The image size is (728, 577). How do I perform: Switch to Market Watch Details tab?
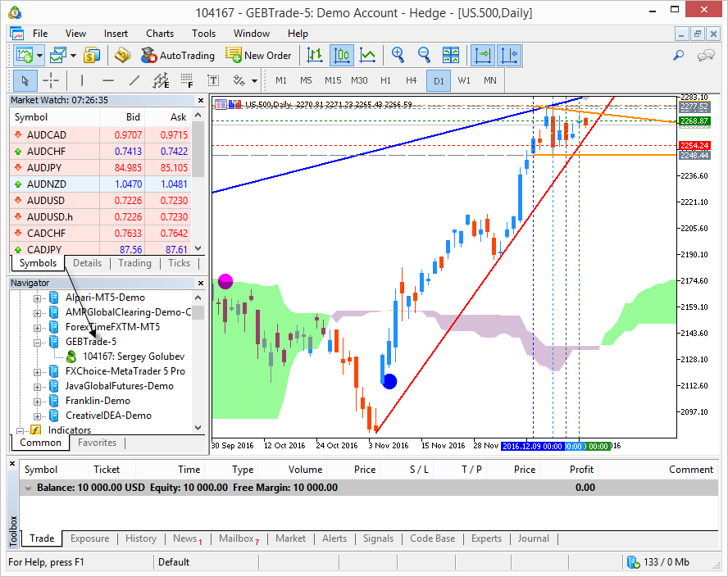pyautogui.click(x=87, y=263)
